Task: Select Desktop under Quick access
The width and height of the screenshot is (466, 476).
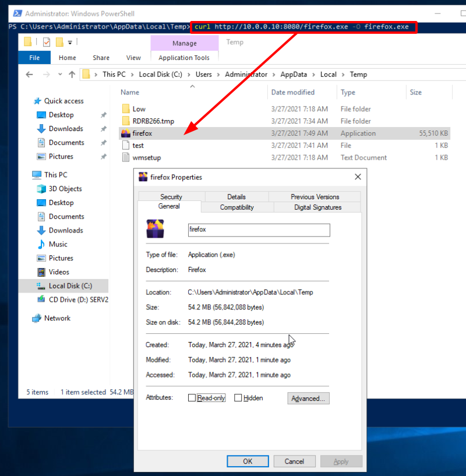Action: pos(61,115)
